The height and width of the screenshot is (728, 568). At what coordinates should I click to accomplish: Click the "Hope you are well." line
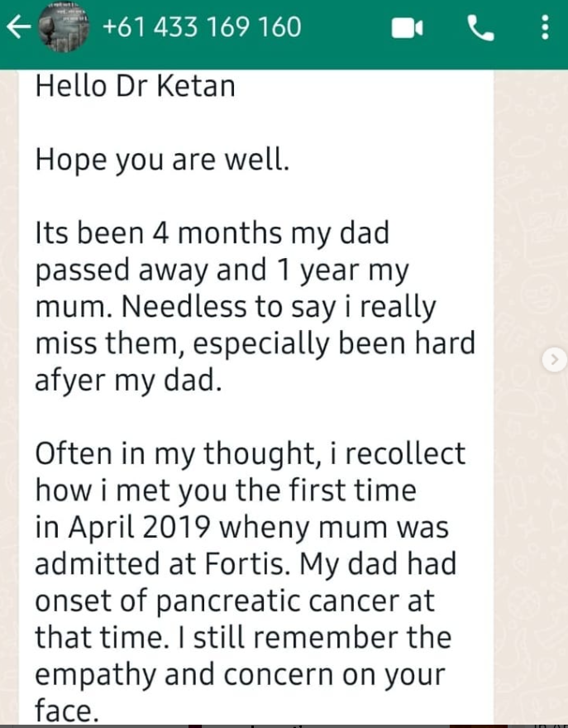tap(162, 160)
